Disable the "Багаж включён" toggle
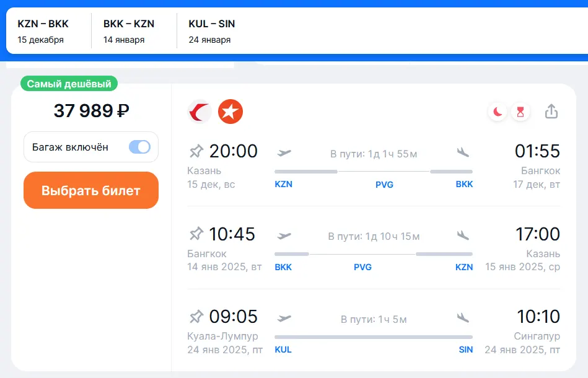Viewport: 588px width, 378px height. pos(139,147)
